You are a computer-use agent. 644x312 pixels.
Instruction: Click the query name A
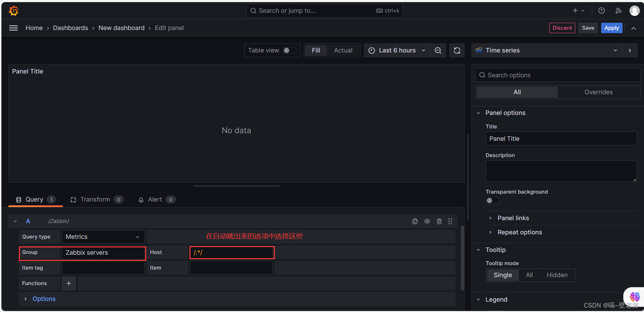28,221
